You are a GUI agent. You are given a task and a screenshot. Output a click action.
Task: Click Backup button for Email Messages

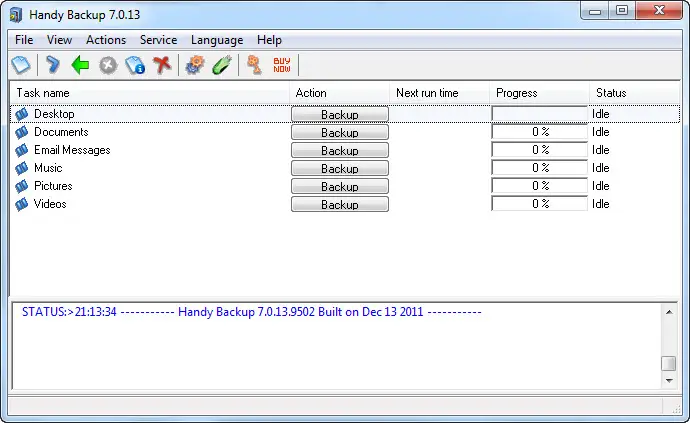(340, 151)
